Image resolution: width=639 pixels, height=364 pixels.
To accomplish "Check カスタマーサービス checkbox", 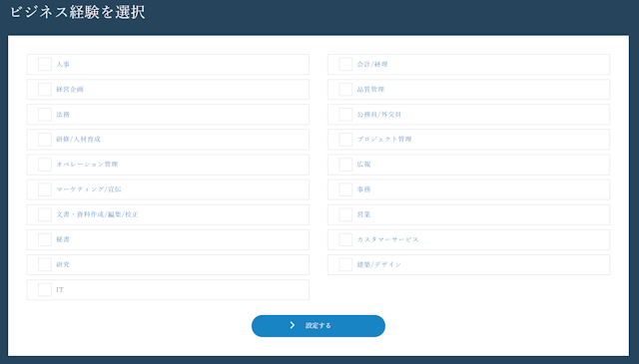I will pyautogui.click(x=345, y=239).
